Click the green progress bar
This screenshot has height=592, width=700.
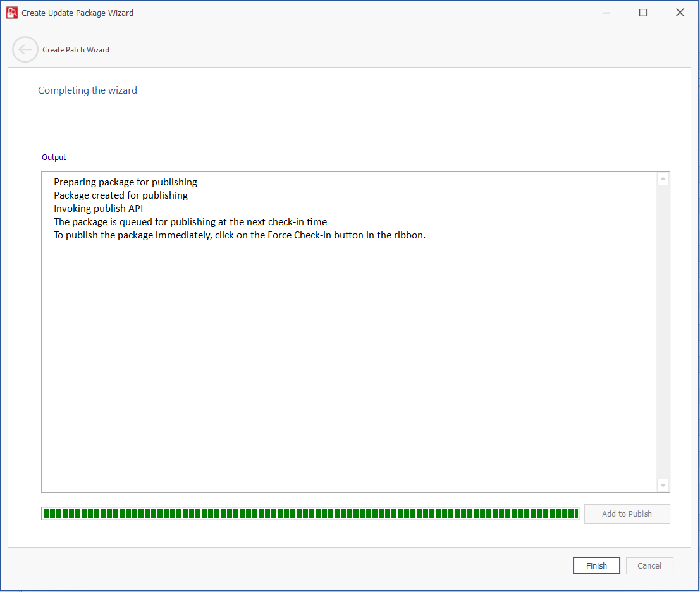pos(310,514)
